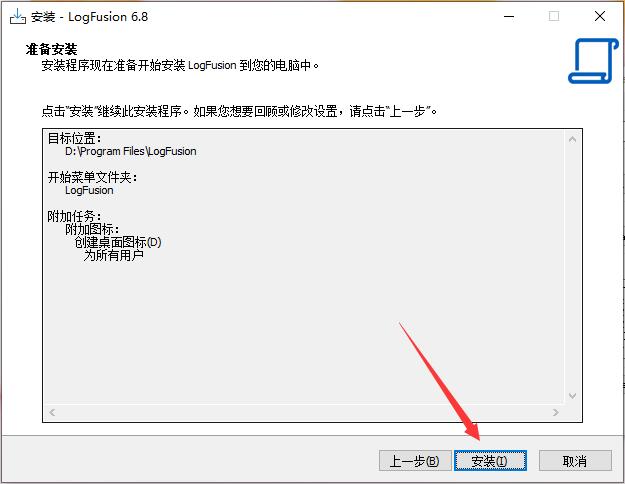Click the 为所有用户 line in summary

click(x=114, y=255)
